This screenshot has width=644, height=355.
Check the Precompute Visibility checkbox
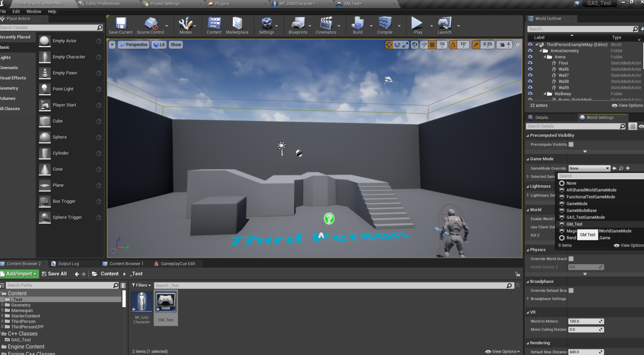click(x=571, y=144)
